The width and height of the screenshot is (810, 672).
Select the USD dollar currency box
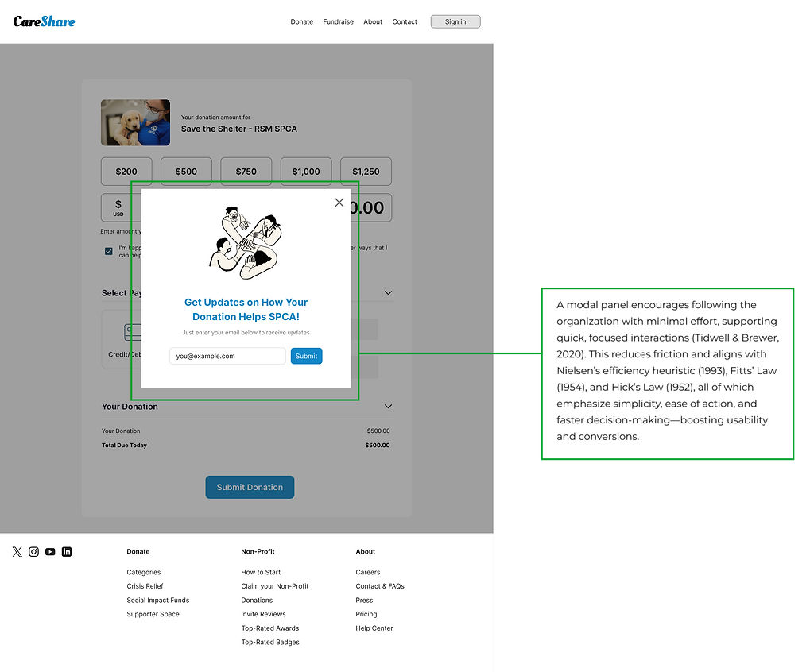point(118,207)
